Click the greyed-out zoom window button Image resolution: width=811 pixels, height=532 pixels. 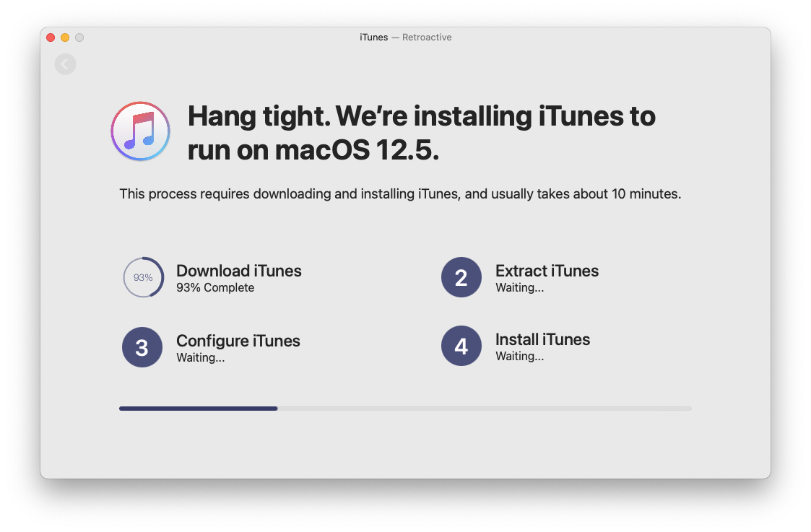(x=79, y=38)
